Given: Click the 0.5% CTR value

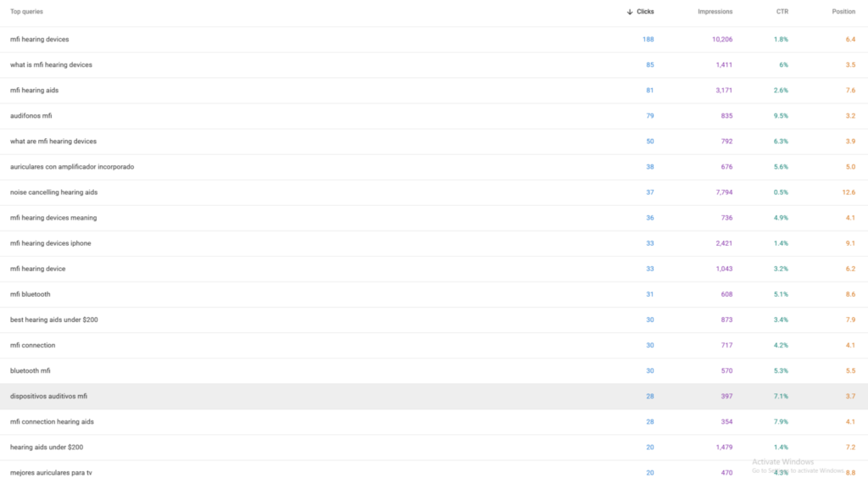Looking at the screenshot, I should (781, 192).
